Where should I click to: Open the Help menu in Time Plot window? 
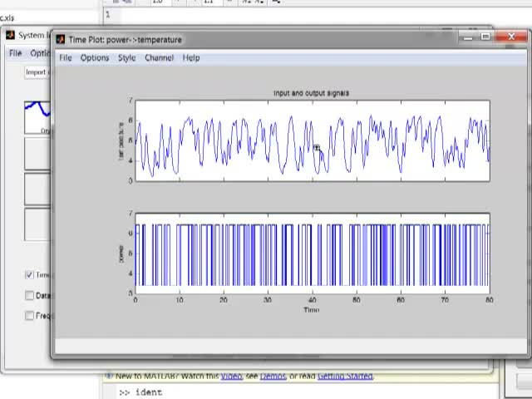(x=191, y=57)
